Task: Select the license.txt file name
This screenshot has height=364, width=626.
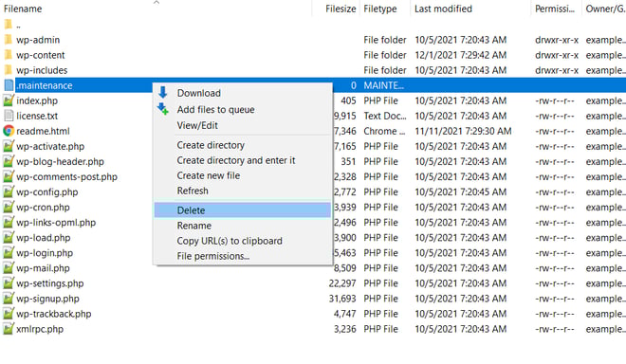Action: click(x=37, y=116)
